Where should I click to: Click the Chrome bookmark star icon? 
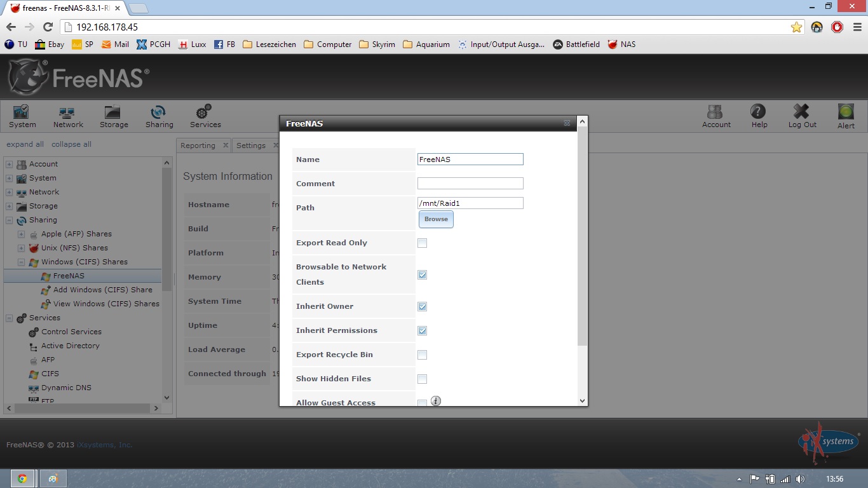tap(796, 27)
